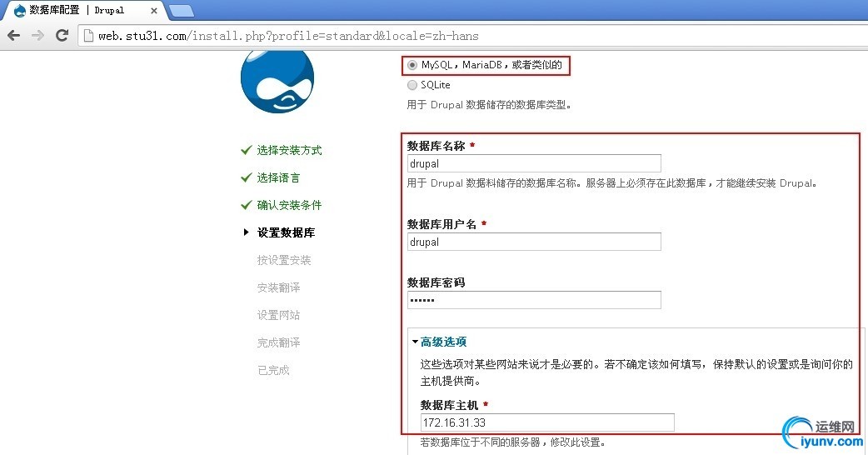Click the 数据库名称 field label
Screen dimensions: 868x455
pos(436,146)
